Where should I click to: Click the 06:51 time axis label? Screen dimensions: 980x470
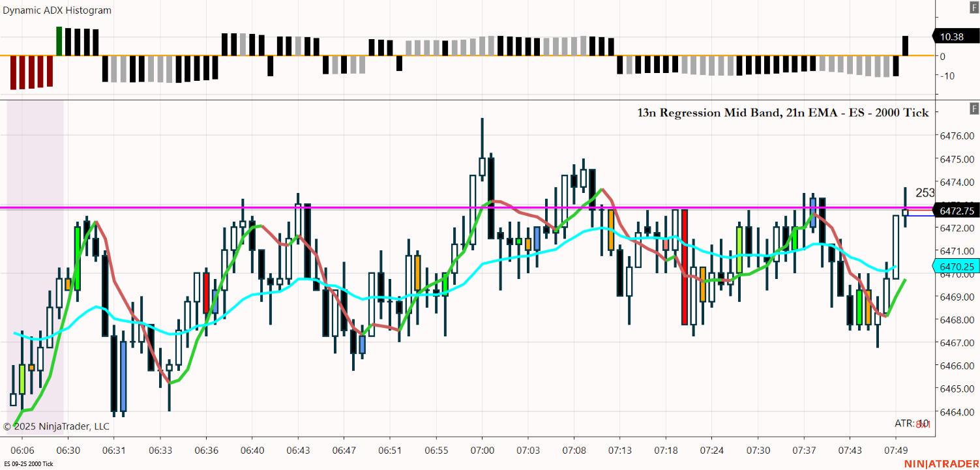[389, 450]
